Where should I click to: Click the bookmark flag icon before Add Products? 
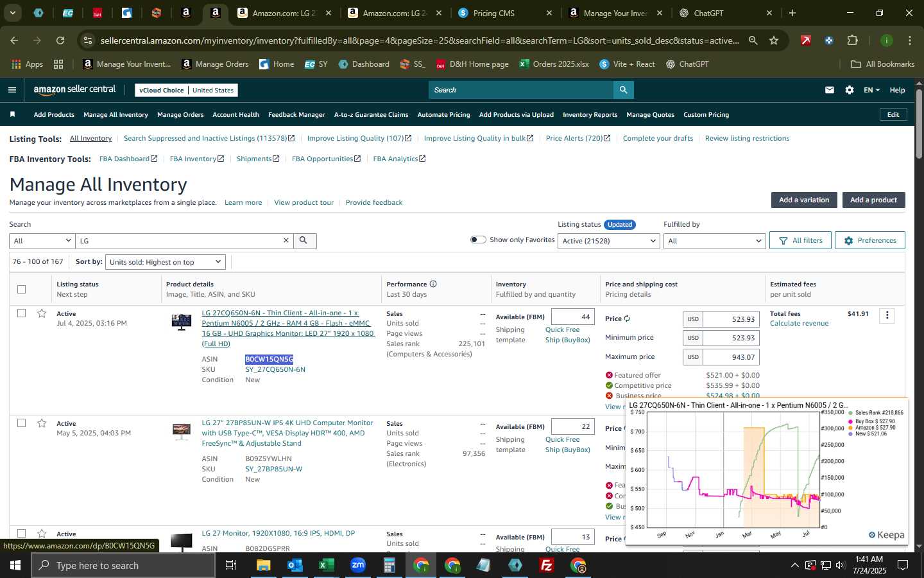point(12,114)
